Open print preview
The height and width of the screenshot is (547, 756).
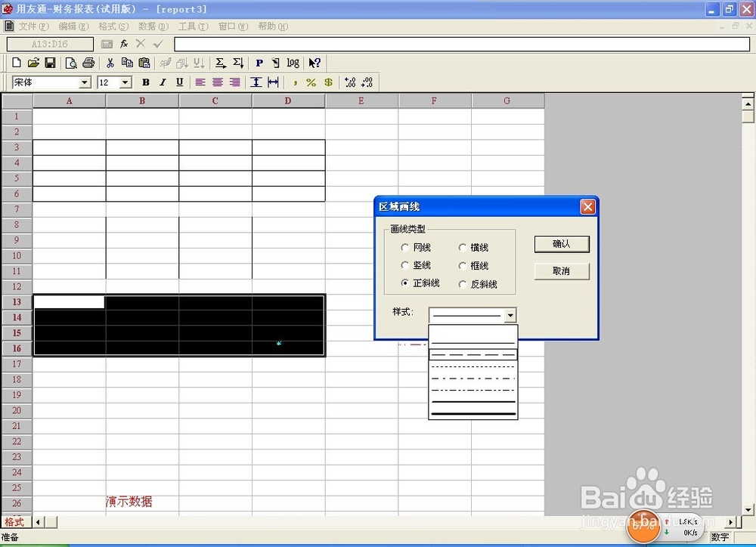click(x=71, y=63)
